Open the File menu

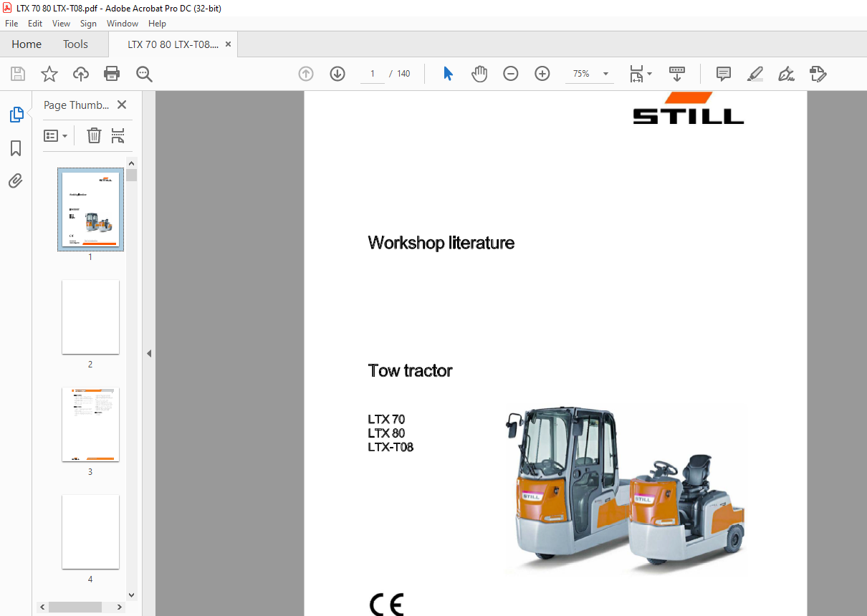11,24
